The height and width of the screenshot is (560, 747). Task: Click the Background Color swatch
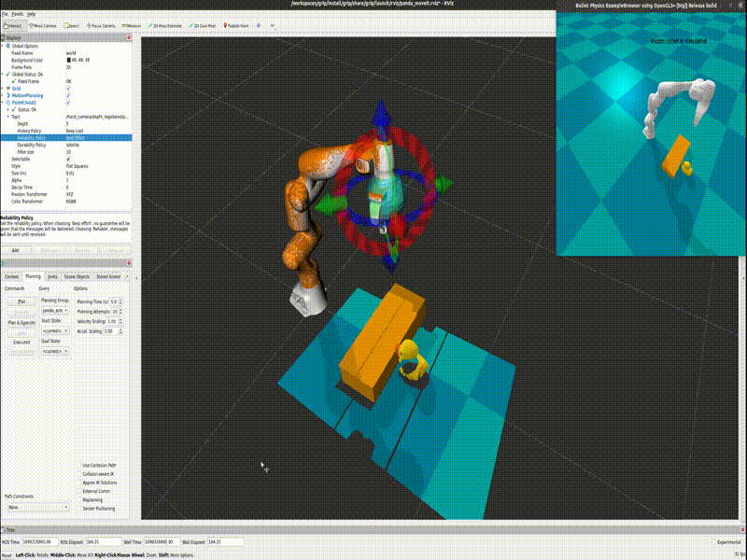[68, 60]
